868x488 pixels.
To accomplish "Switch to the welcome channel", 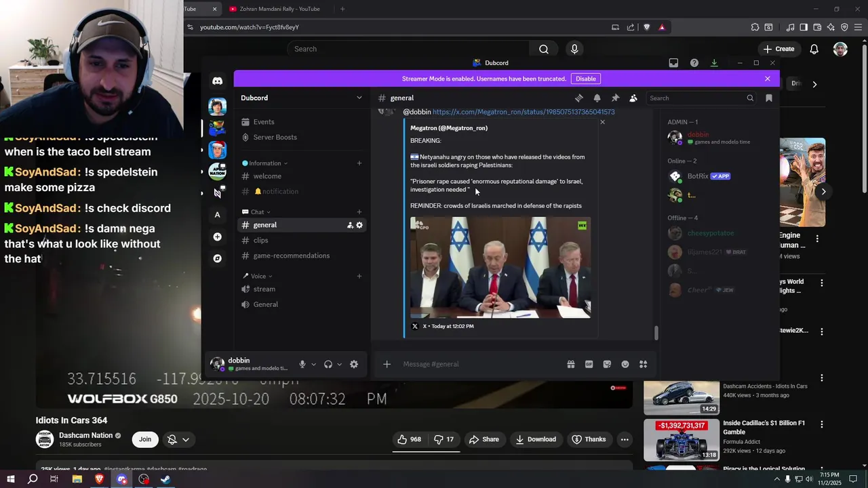I will pos(302,176).
